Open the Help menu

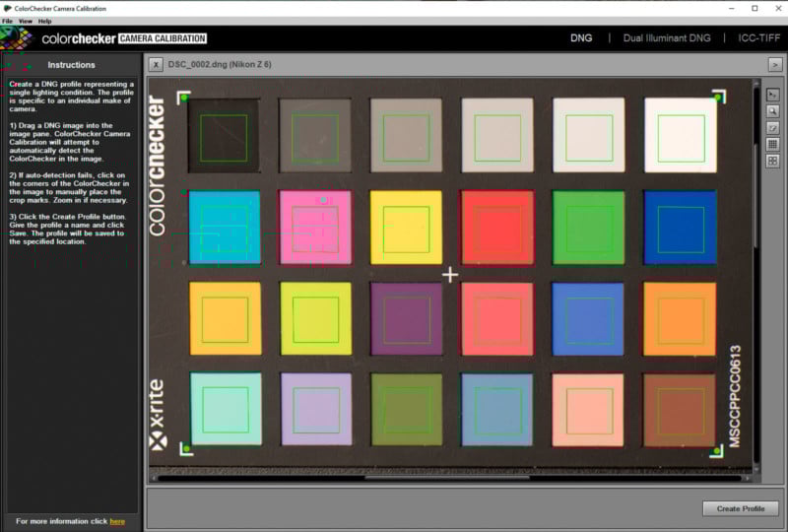[x=45, y=21]
